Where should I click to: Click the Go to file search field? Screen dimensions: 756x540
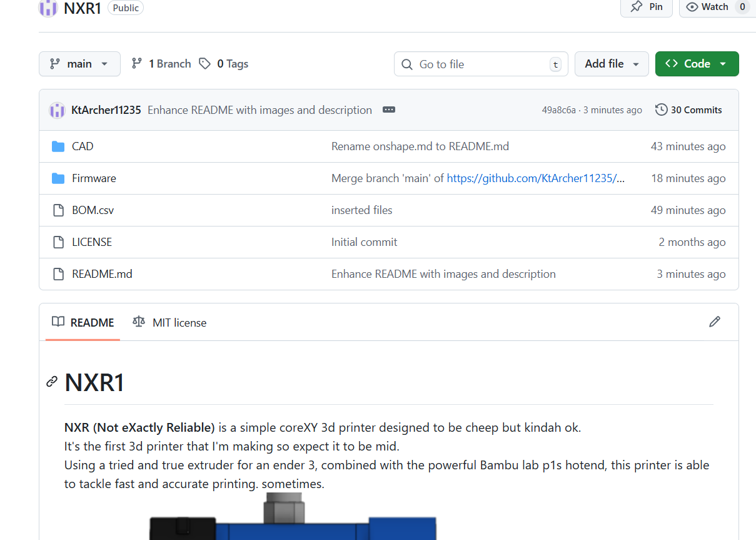click(x=480, y=64)
